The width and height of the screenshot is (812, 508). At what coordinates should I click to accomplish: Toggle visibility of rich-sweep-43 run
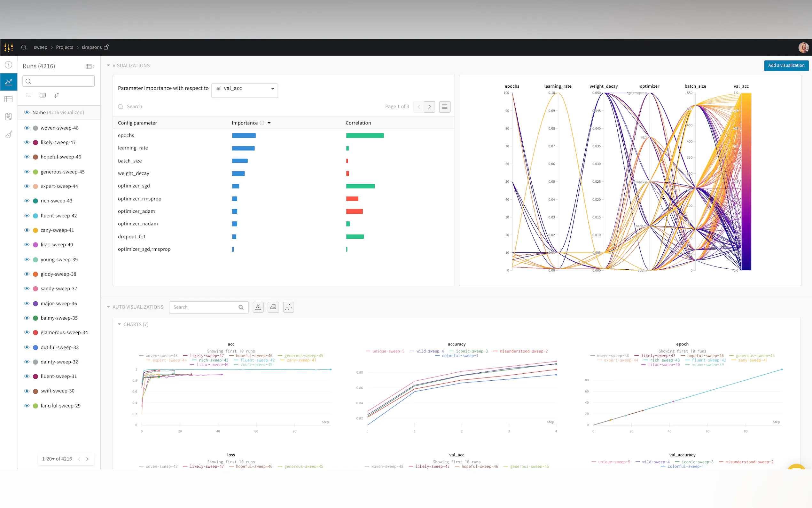click(27, 201)
